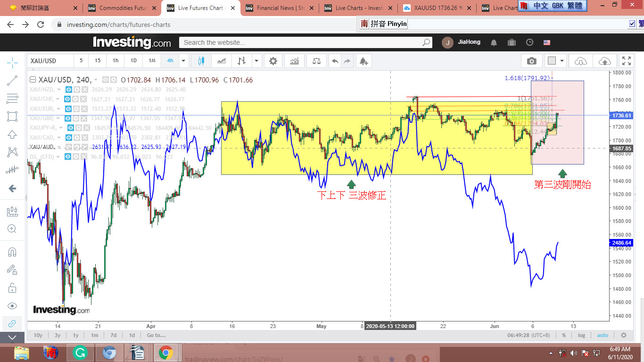Image resolution: width=644 pixels, height=362 pixels.
Task: Toggle log scale on the price axis
Action: tap(581, 335)
